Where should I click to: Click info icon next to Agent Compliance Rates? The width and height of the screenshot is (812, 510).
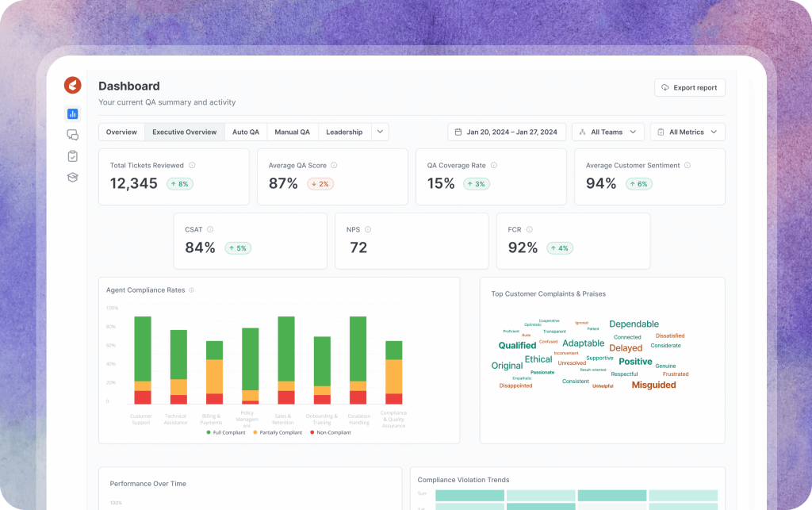click(192, 290)
